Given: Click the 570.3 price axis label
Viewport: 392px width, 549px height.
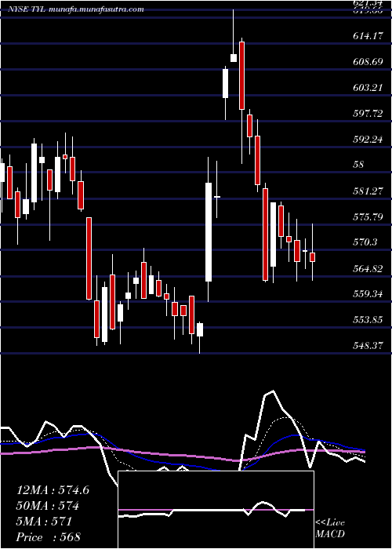Looking at the screenshot, I should point(365,242).
